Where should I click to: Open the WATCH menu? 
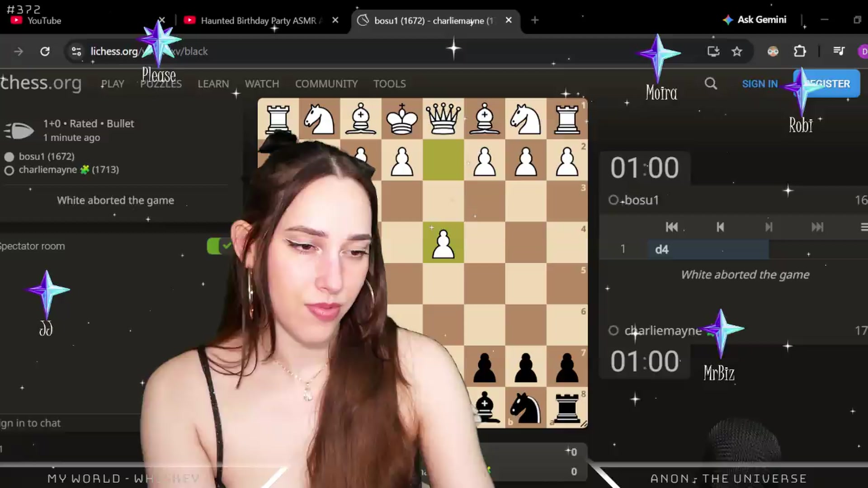click(262, 84)
